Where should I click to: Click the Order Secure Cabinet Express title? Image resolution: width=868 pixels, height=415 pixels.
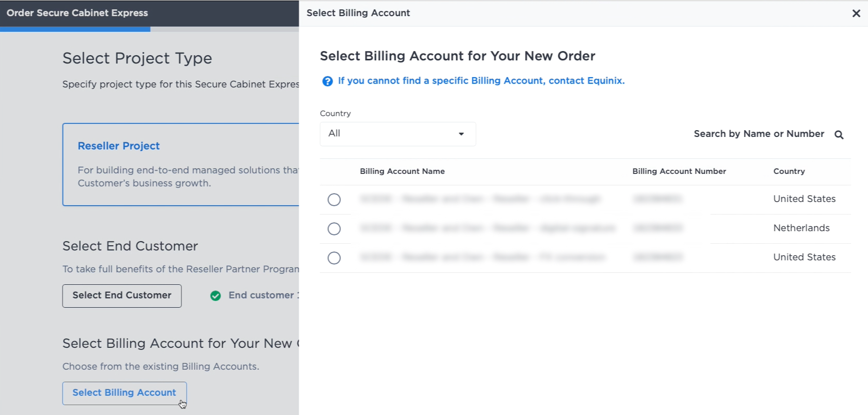pyautogui.click(x=77, y=13)
